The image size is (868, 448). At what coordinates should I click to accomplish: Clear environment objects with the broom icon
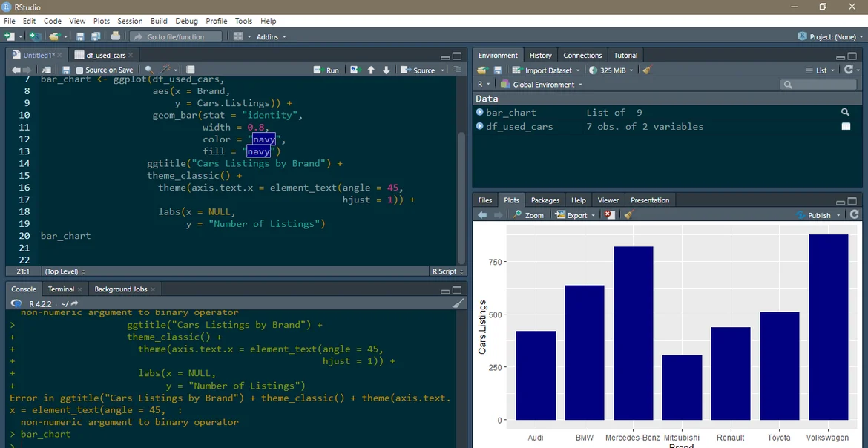[647, 70]
